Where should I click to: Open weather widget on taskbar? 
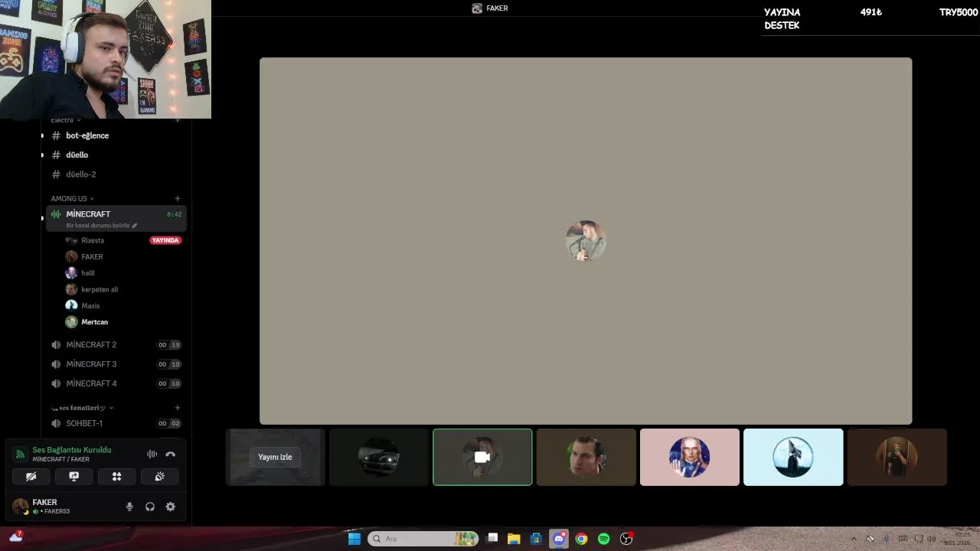pos(16,537)
